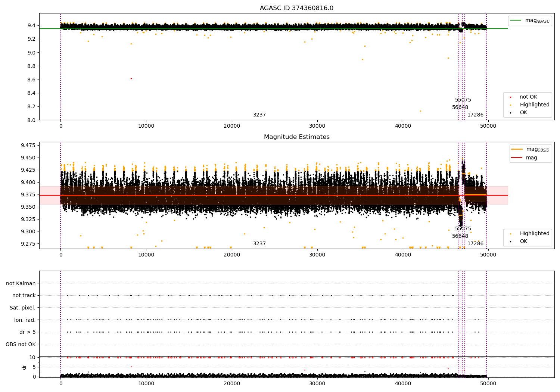This screenshot has width=560, height=392.
Task: Click the 20000 x-tick under the bottom plot
Action: click(x=232, y=384)
